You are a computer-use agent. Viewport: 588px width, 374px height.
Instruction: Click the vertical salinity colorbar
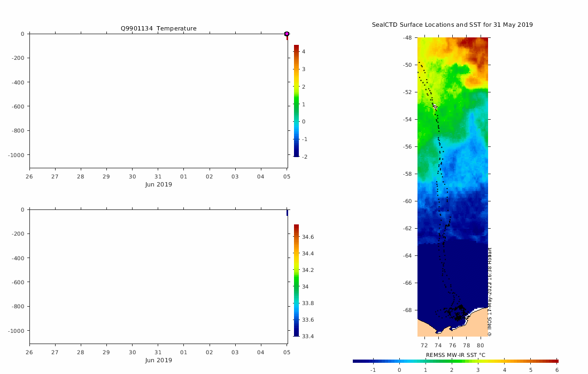click(296, 280)
